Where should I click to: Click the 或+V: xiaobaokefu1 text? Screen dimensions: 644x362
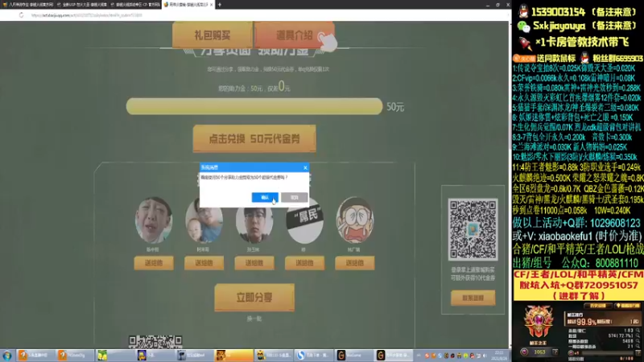pyautogui.click(x=577, y=236)
